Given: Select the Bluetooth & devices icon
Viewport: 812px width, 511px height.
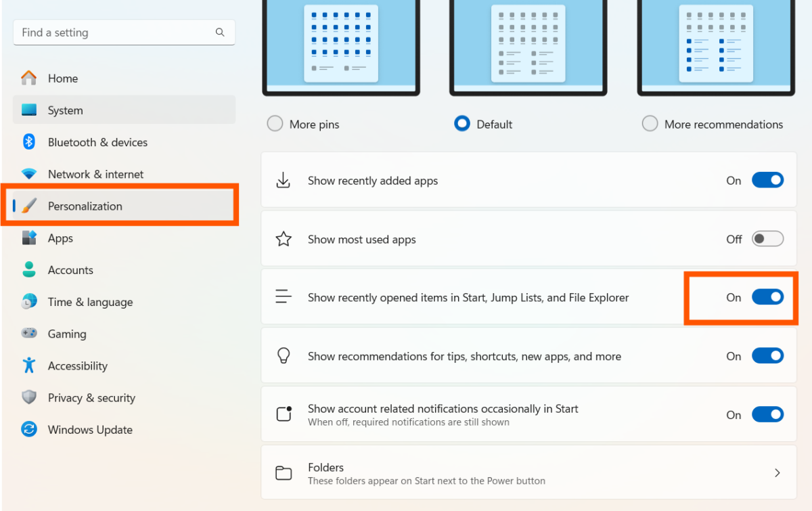Looking at the screenshot, I should tap(30, 142).
